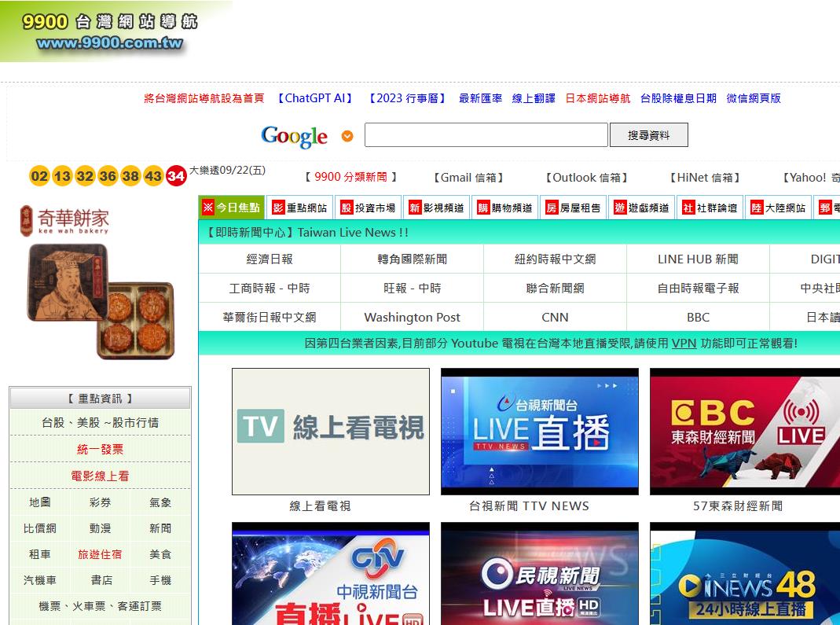
Task: Open CNN news link
Action: pos(555,318)
